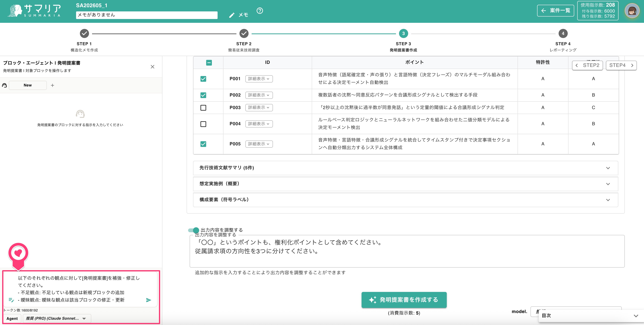Open 詳細表示 dropdown for P001
Viewport: 644px width, 325px height.
(x=259, y=79)
